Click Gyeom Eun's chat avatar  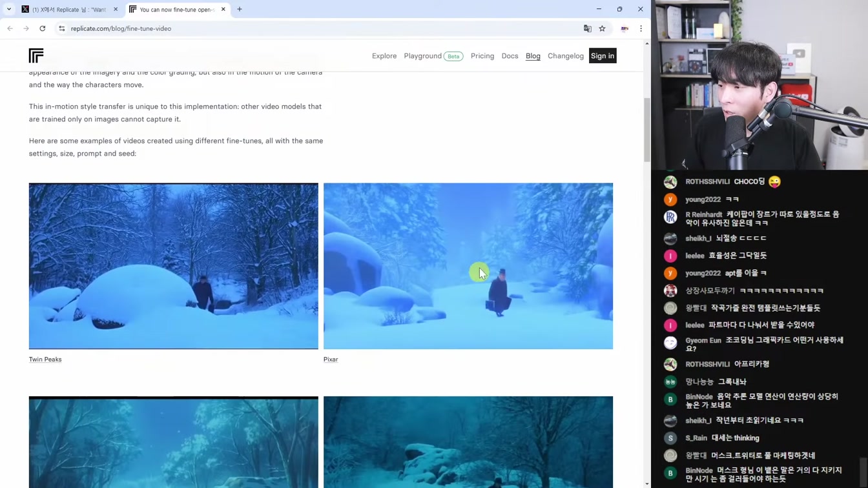click(670, 343)
